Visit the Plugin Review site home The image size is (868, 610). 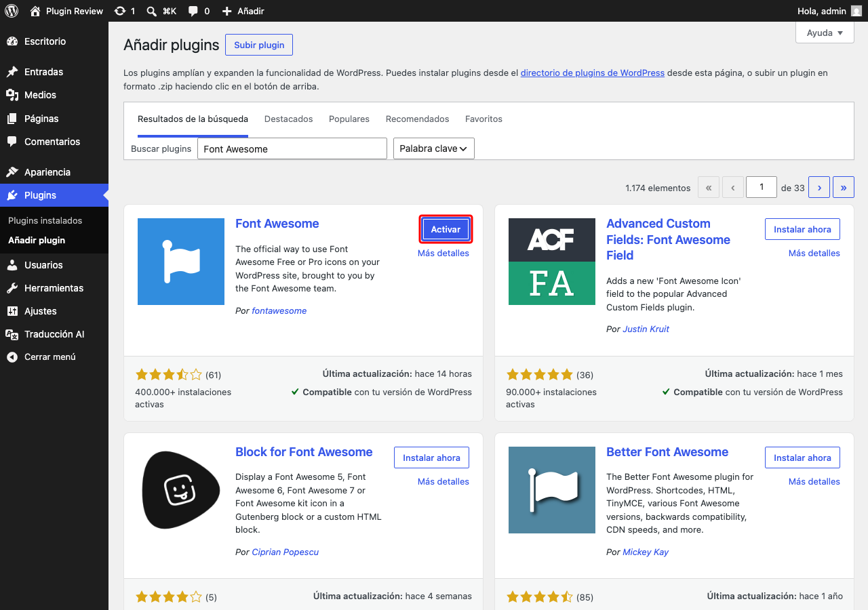66,11
